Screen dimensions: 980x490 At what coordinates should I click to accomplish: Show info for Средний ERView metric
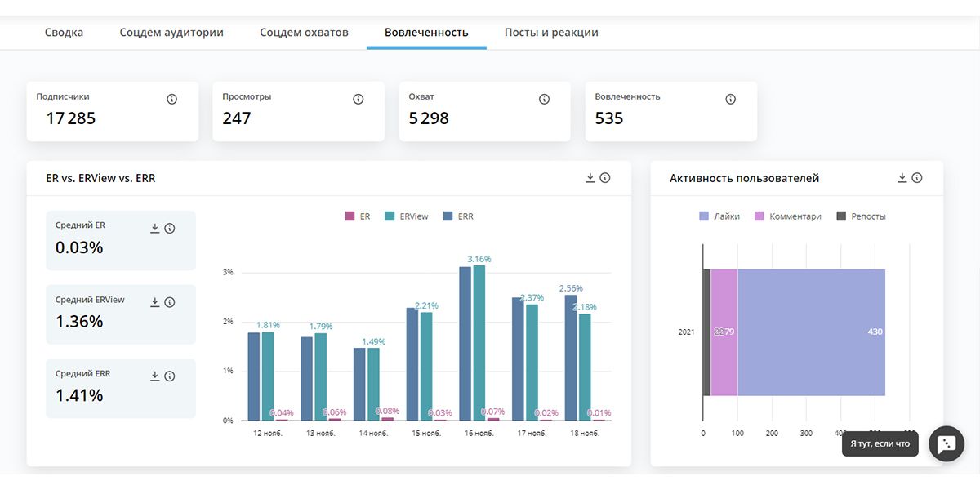tap(170, 302)
